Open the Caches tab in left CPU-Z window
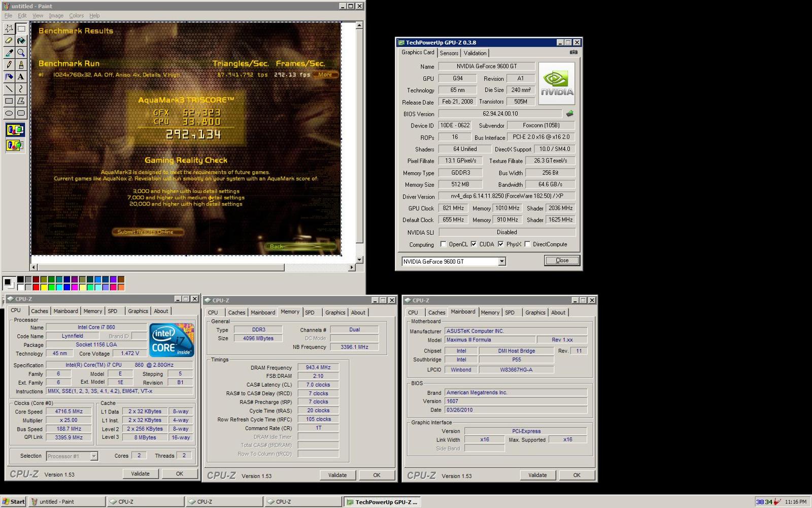 [x=39, y=311]
